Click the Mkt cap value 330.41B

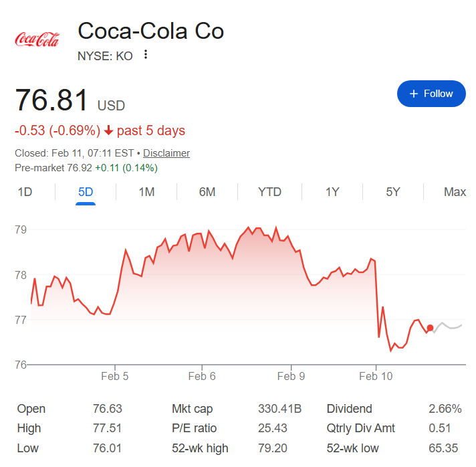(x=279, y=409)
